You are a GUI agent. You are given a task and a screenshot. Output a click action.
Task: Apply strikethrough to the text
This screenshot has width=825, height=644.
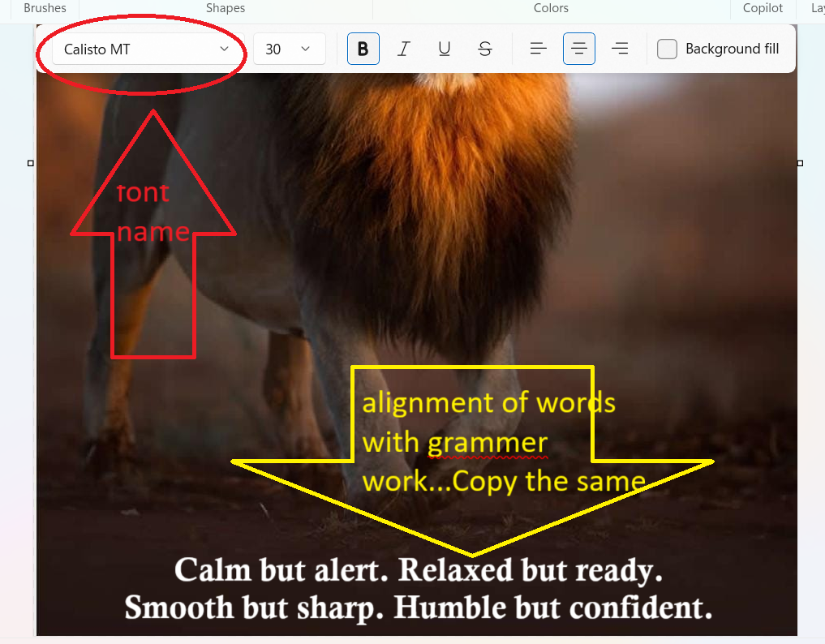[x=485, y=49]
